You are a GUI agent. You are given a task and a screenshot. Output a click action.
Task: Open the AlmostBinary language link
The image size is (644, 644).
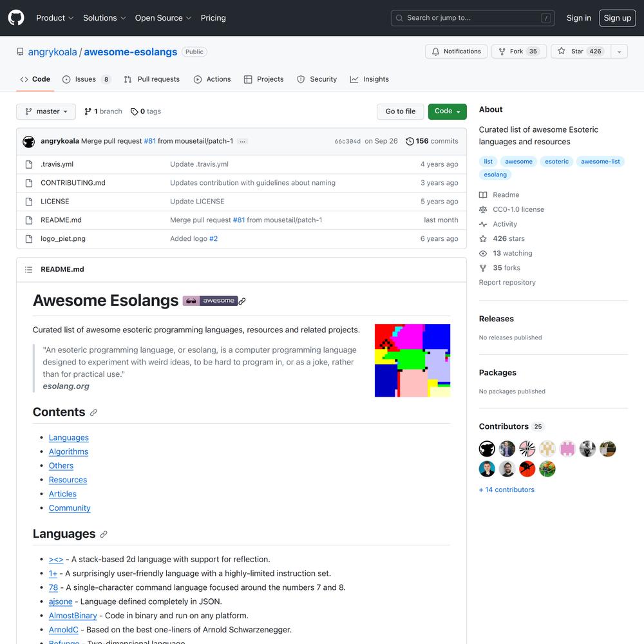[x=73, y=616]
